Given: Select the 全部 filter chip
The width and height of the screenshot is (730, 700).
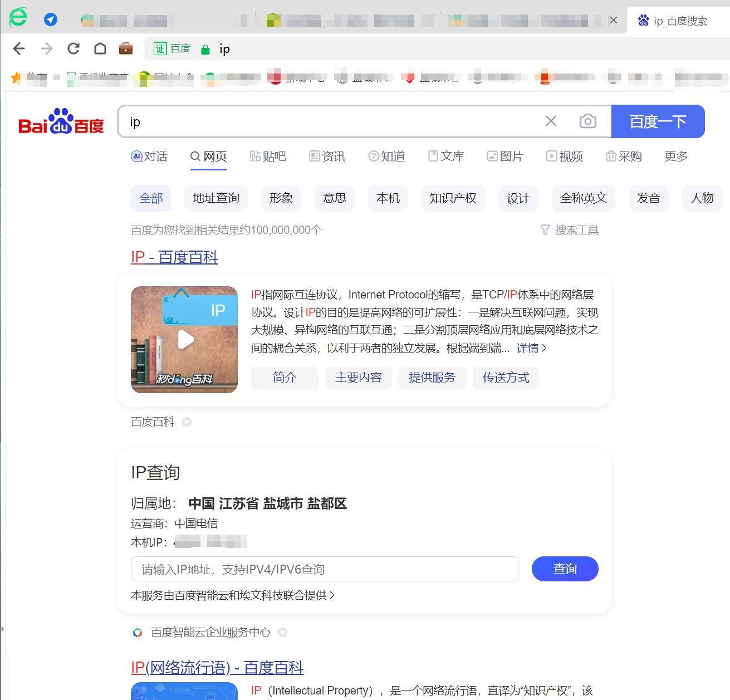Looking at the screenshot, I should coord(151,198).
